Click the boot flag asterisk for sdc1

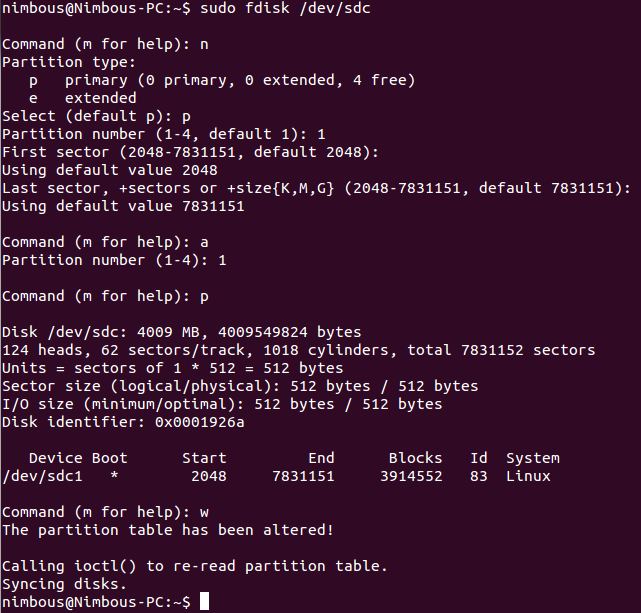(x=114, y=475)
